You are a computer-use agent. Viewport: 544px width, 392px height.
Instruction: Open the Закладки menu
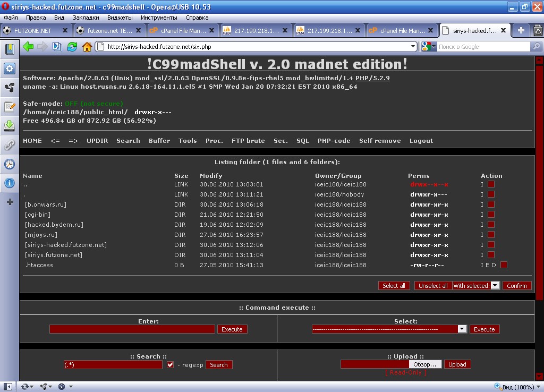(x=86, y=18)
